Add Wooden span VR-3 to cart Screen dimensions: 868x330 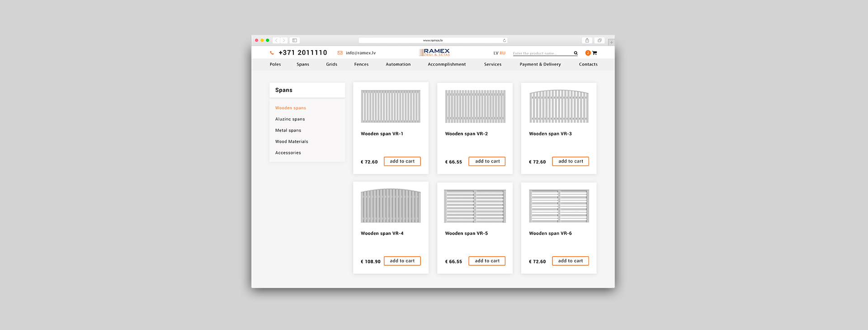click(x=571, y=161)
